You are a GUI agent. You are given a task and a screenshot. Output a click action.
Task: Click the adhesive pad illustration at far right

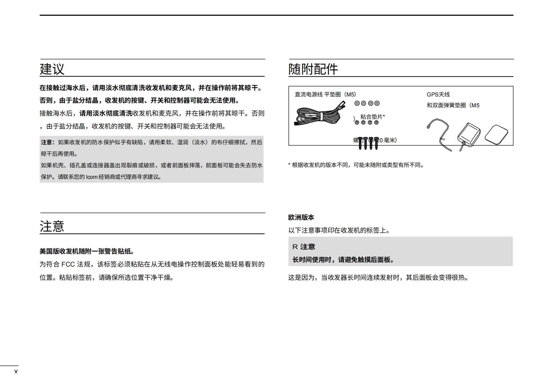tap(496, 135)
